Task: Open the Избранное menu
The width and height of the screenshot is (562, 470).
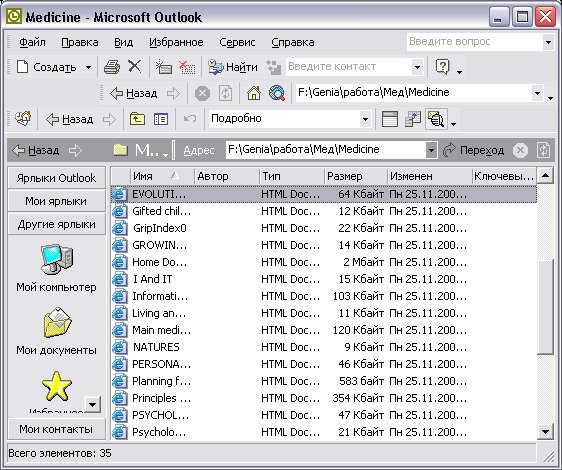Action: [176, 42]
